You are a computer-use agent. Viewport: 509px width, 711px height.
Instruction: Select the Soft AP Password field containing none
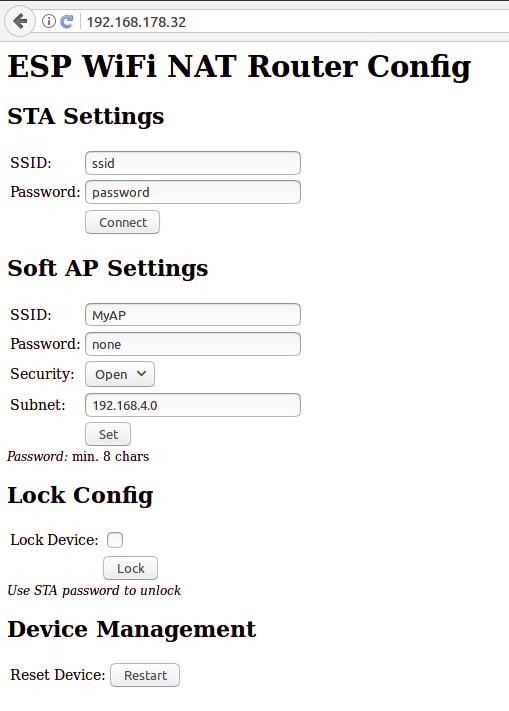pos(193,344)
